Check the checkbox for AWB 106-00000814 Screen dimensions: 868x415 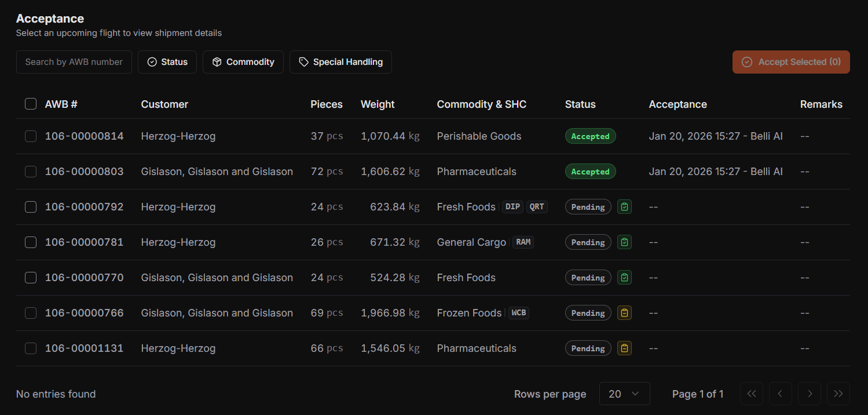[x=31, y=136]
